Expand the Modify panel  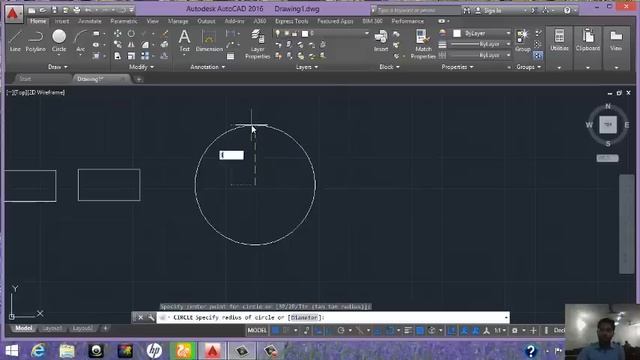[x=141, y=67]
